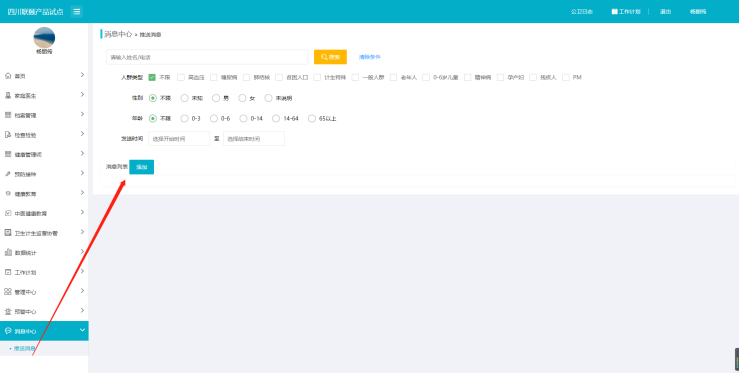Viewport: 740px width, 374px height.
Task: Check the 0-6岁儿童 checkbox
Action: point(426,77)
